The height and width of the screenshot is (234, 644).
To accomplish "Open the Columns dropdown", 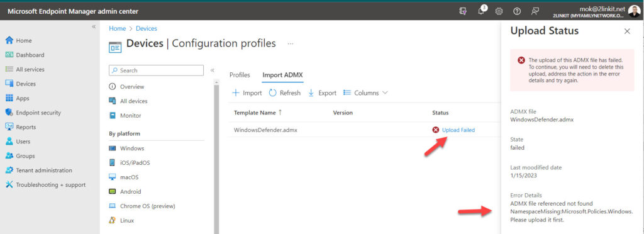I will click(x=365, y=92).
